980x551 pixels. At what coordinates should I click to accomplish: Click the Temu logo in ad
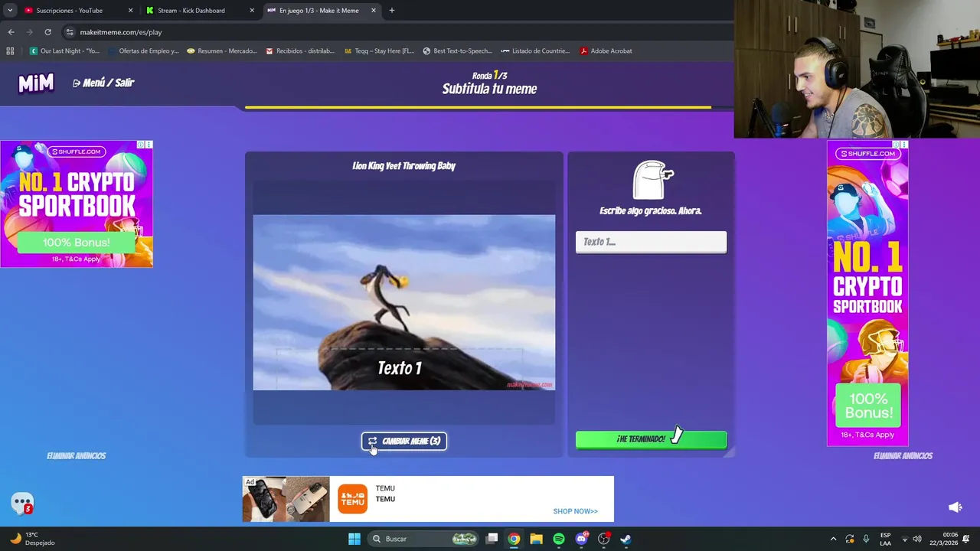point(353,499)
